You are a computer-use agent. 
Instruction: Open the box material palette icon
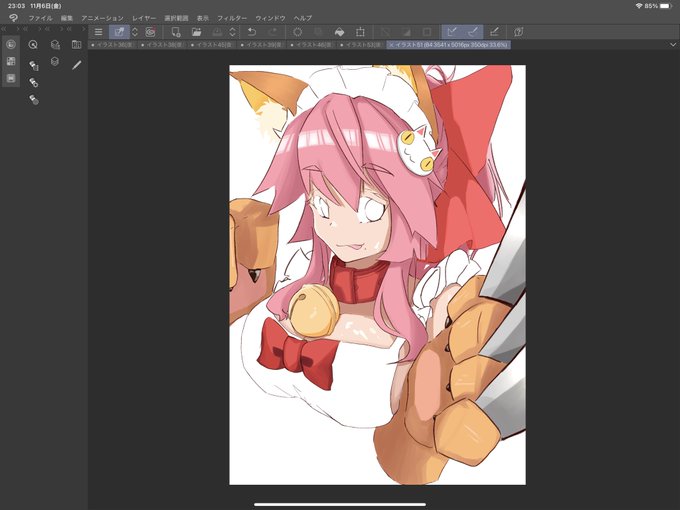55,44
